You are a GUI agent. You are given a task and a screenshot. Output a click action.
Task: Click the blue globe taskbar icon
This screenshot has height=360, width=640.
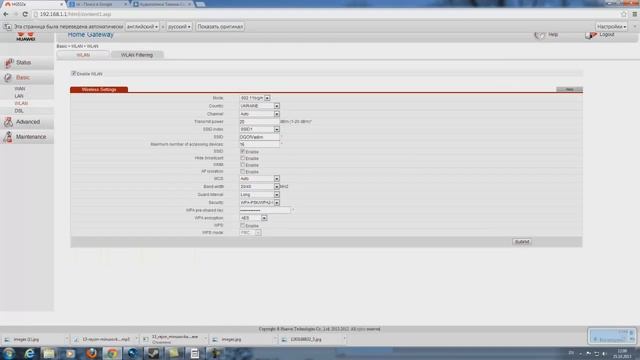click(x=133, y=353)
